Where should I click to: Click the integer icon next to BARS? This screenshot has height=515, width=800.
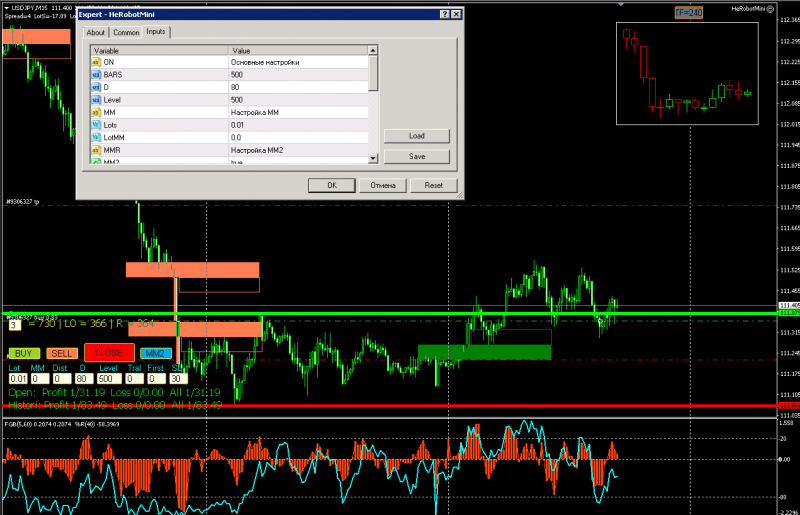click(96, 75)
